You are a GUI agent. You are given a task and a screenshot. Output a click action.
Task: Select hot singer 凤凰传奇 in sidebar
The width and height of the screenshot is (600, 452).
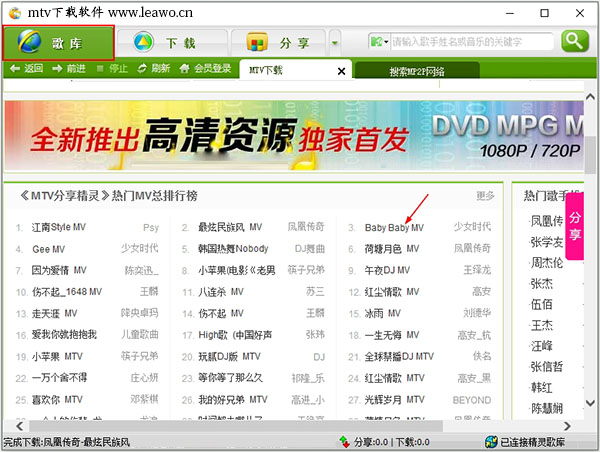point(546,221)
